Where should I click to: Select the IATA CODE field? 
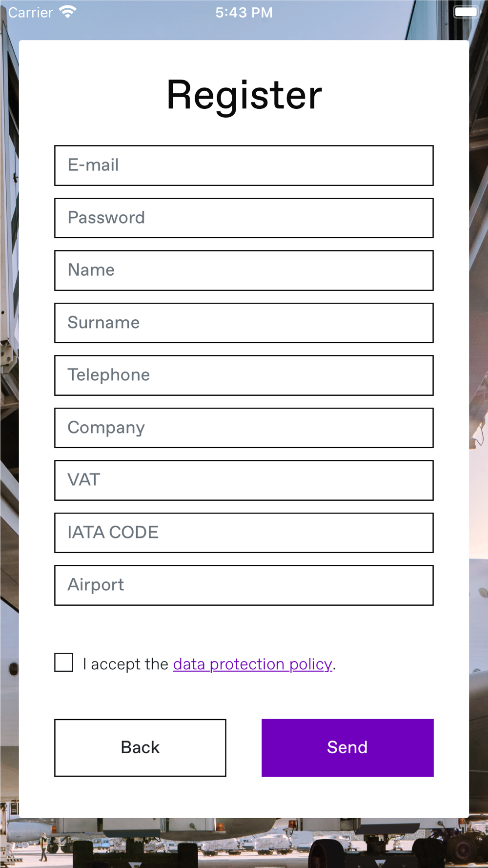click(244, 533)
